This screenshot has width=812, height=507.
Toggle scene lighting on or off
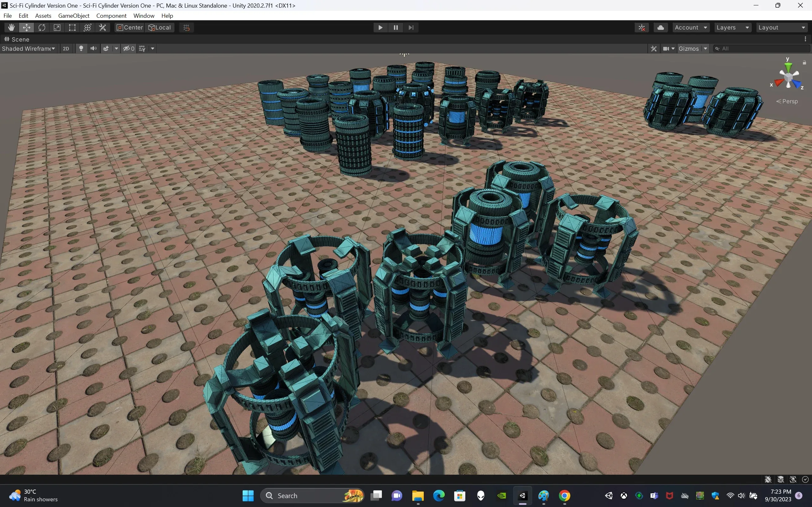pos(81,48)
